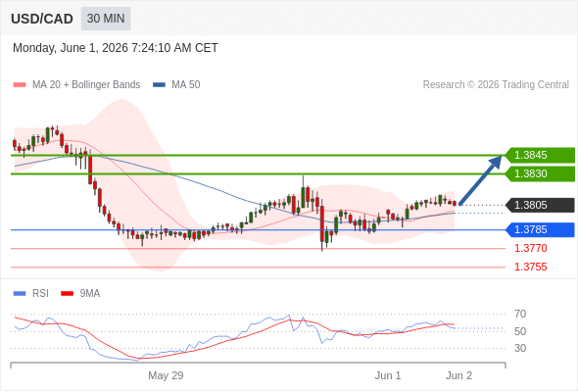The height and width of the screenshot is (392, 578).
Task: Click the green 1.3845 resistance tag
Action: (540, 155)
